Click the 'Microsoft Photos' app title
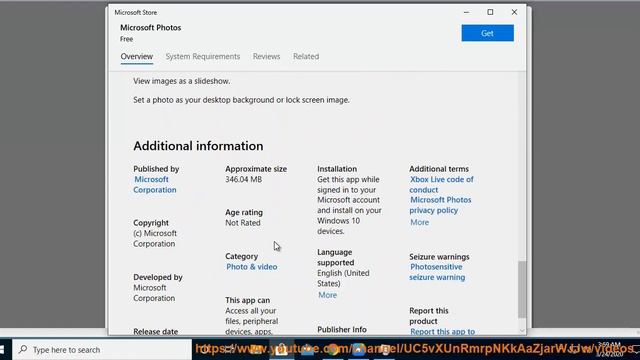 (x=151, y=28)
